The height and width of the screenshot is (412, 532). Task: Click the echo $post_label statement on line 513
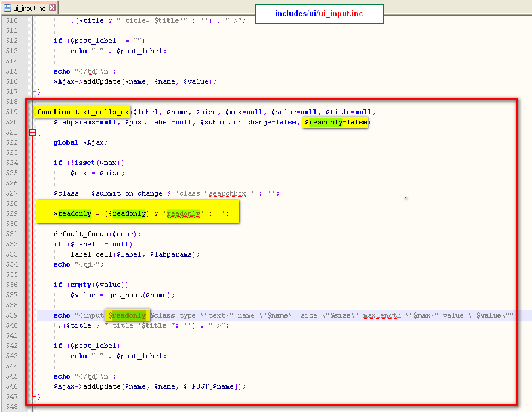point(118,51)
